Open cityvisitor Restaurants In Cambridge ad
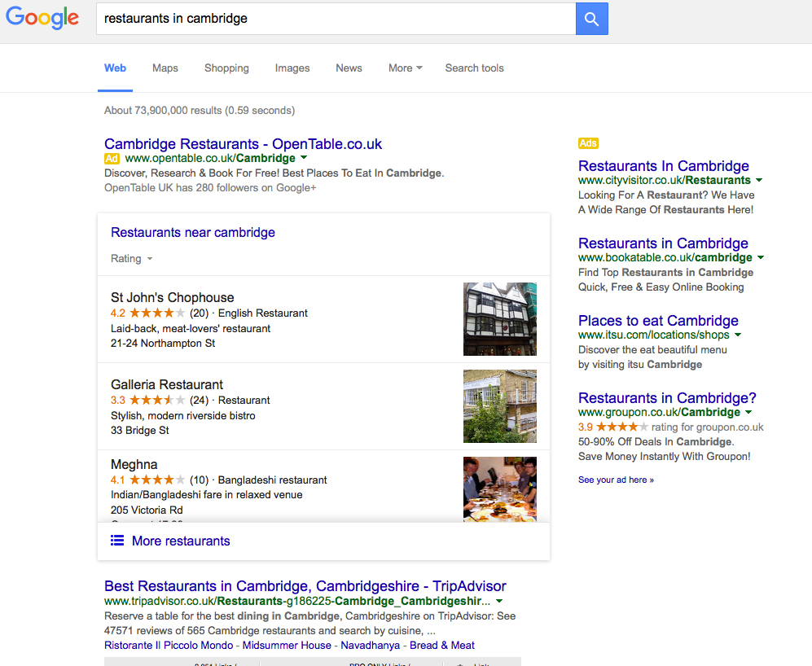This screenshot has height=666, width=812. coord(664,166)
